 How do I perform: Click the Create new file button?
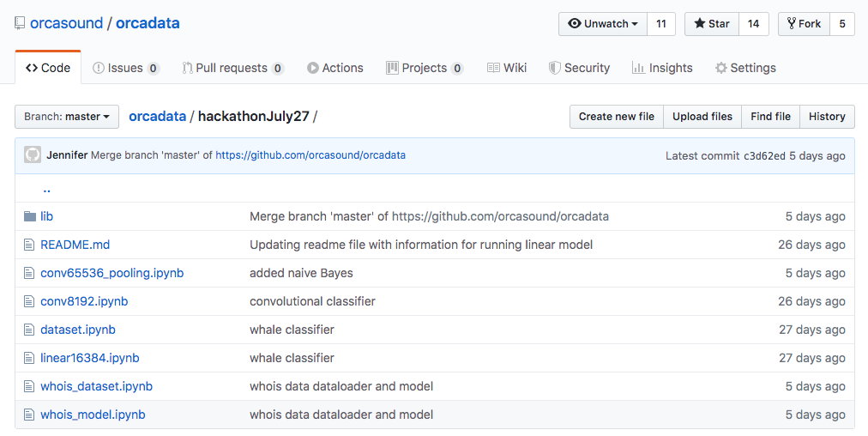616,117
